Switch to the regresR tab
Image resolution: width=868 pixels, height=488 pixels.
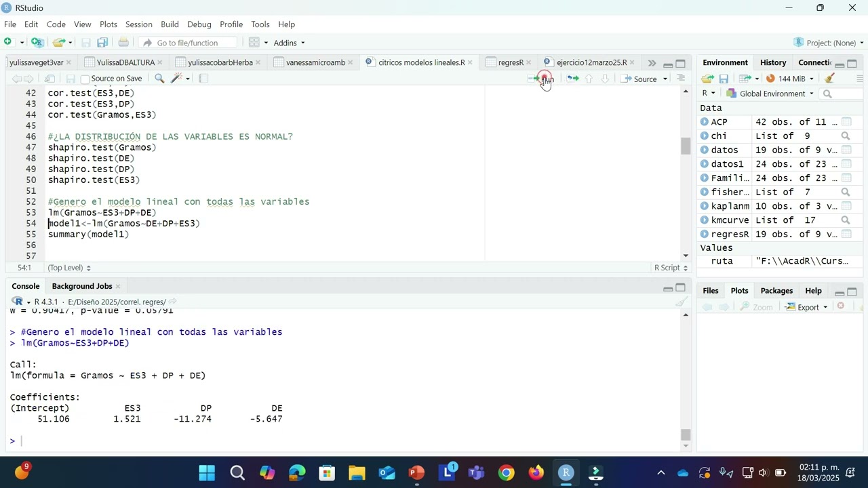point(511,62)
